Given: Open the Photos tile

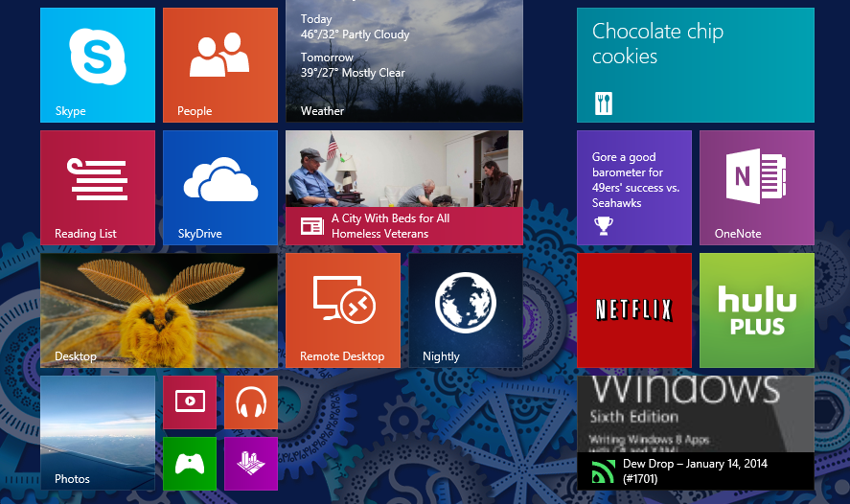Looking at the screenshot, I should point(98,433).
